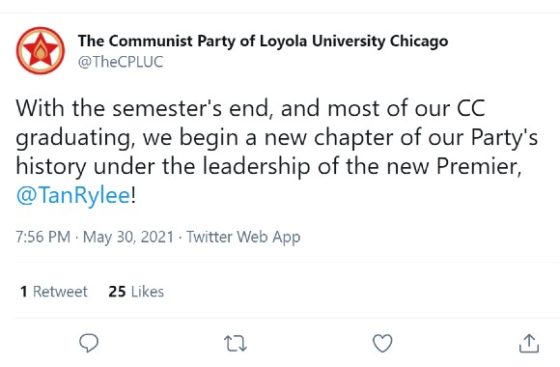Select the tweet body text paragraph

point(277,152)
